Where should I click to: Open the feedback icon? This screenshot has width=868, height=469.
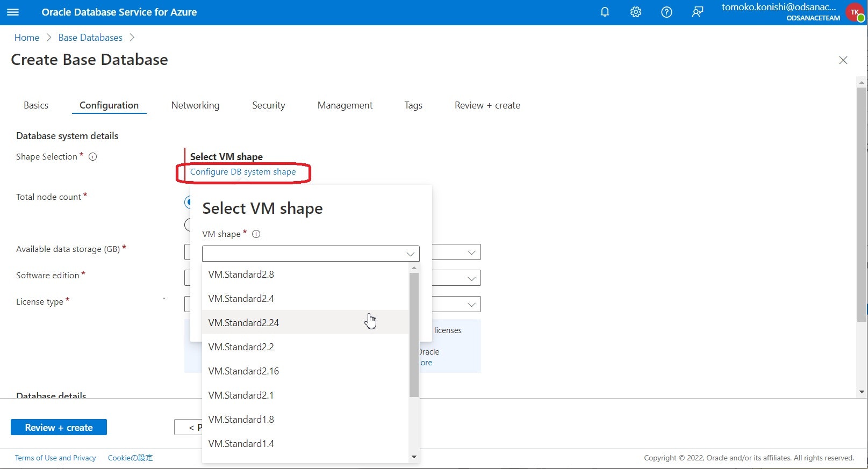tap(698, 12)
